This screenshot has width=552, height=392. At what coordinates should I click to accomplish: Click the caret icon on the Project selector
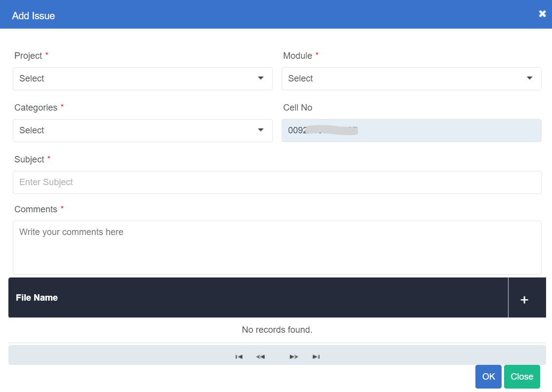[260, 78]
